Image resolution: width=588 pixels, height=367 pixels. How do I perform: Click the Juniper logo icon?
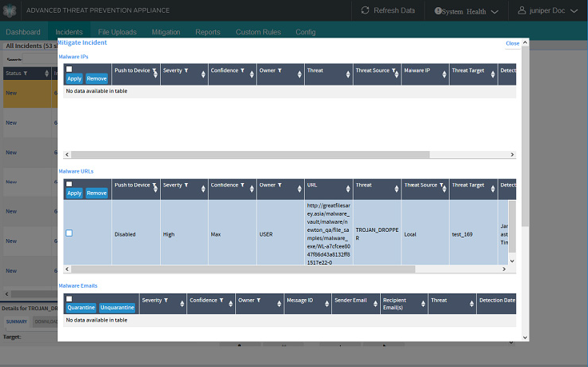pyautogui.click(x=10, y=10)
